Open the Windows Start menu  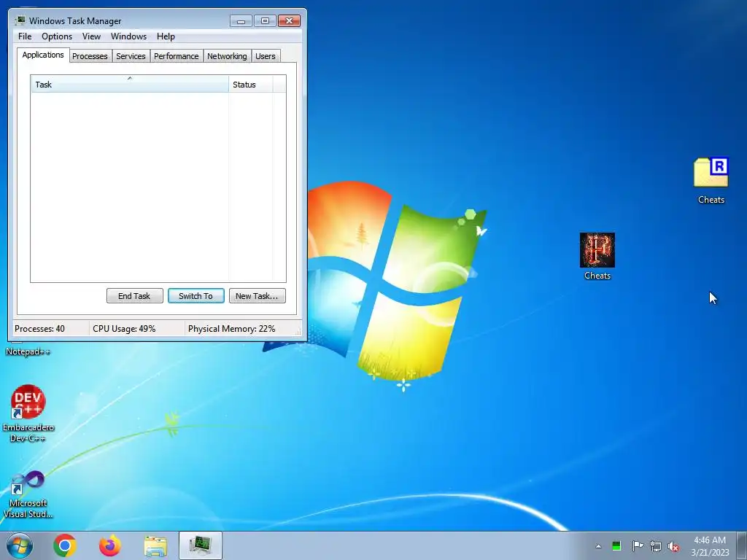[20, 545]
